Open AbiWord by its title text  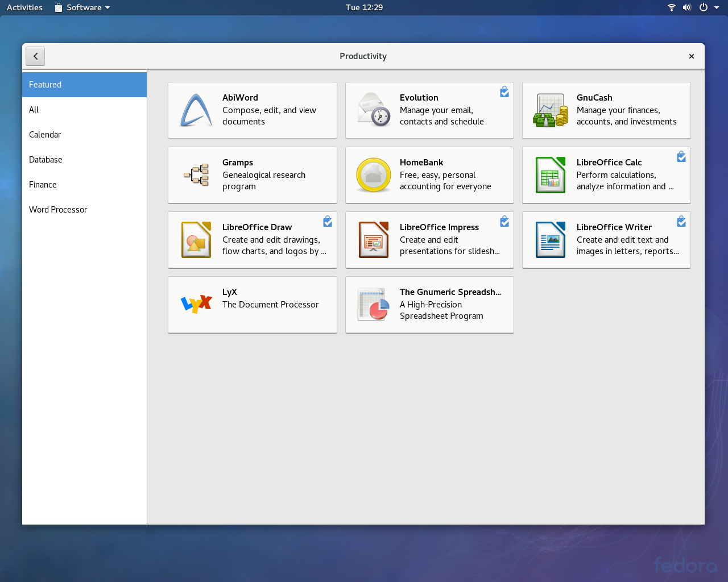coord(240,98)
